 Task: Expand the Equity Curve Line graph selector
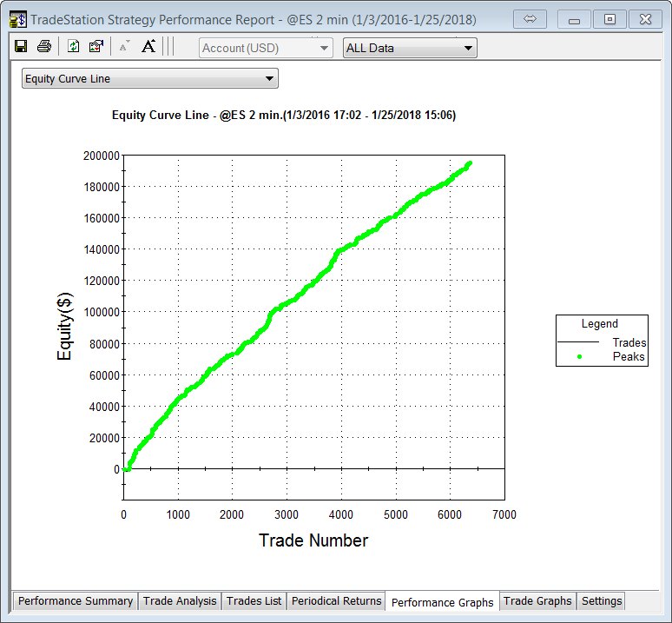click(149, 79)
